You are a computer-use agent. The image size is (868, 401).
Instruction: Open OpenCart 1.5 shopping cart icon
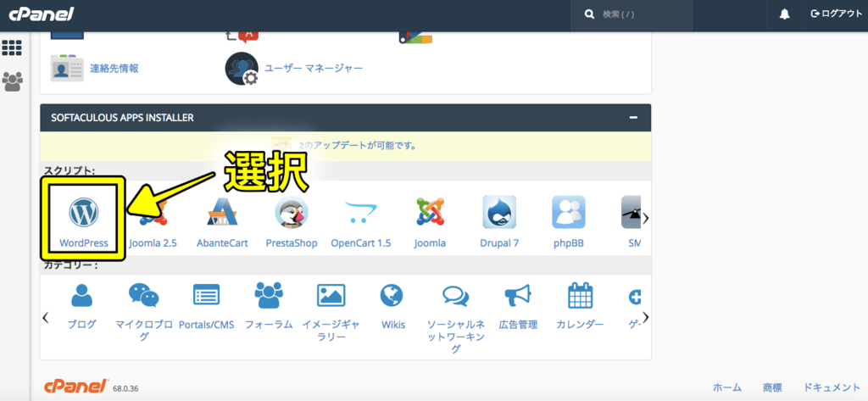click(360, 212)
